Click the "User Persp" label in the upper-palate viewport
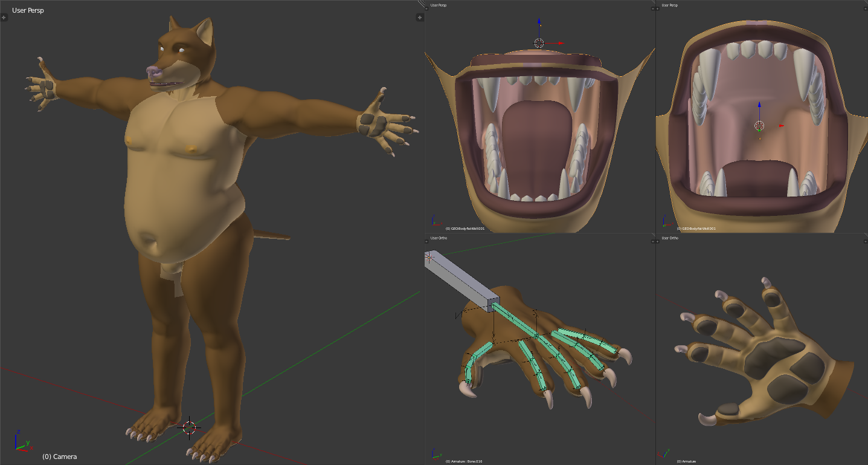 pos(669,5)
